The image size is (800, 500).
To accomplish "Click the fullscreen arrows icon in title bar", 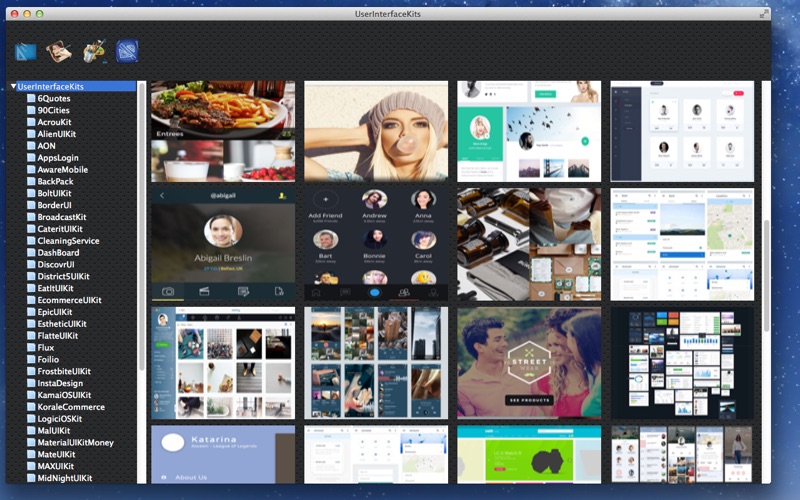I will tap(763, 14).
